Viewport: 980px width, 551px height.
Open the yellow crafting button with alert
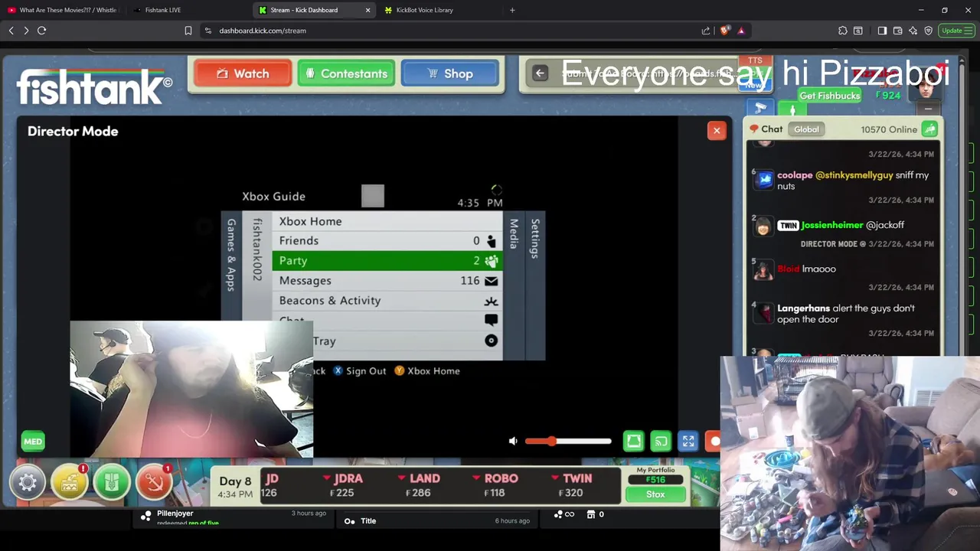click(x=70, y=483)
